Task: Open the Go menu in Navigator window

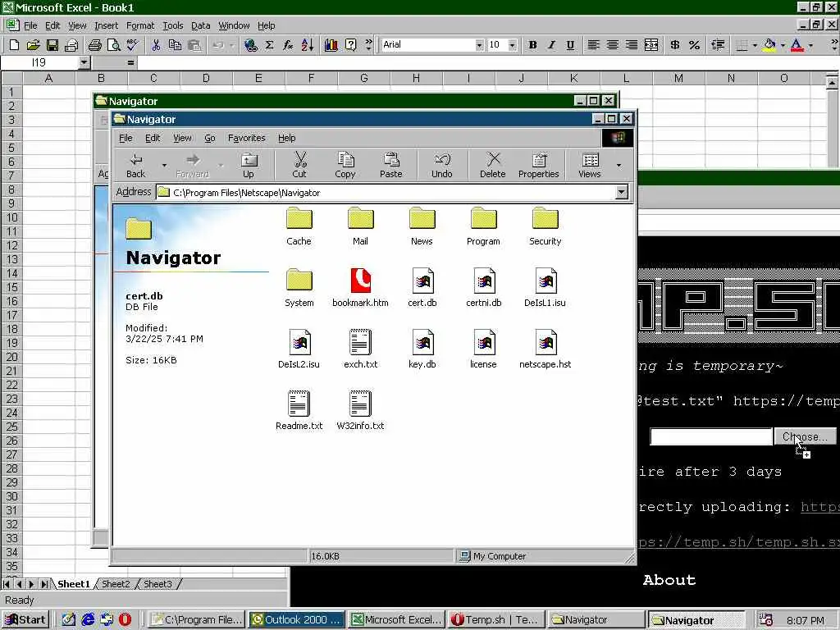Action: (209, 138)
